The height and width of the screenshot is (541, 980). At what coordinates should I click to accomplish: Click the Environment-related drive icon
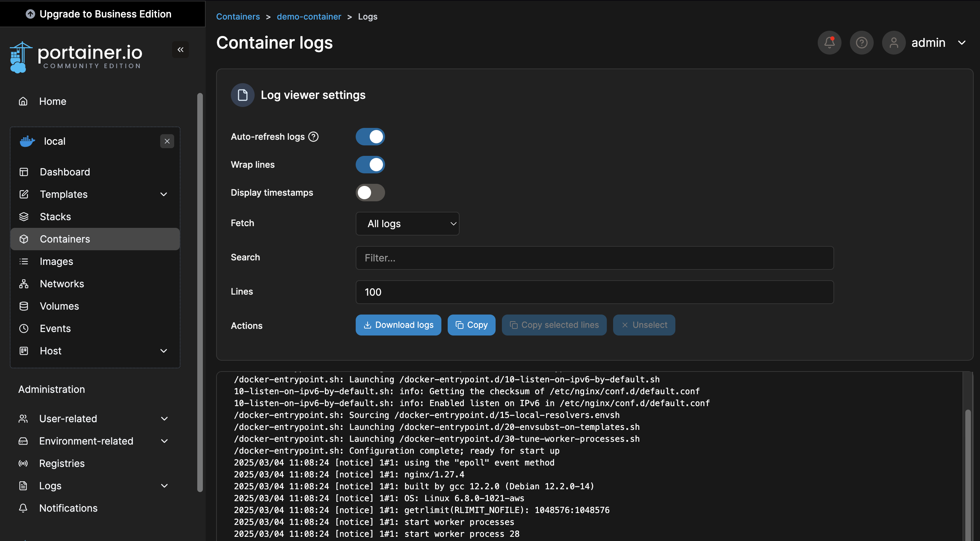(x=23, y=441)
